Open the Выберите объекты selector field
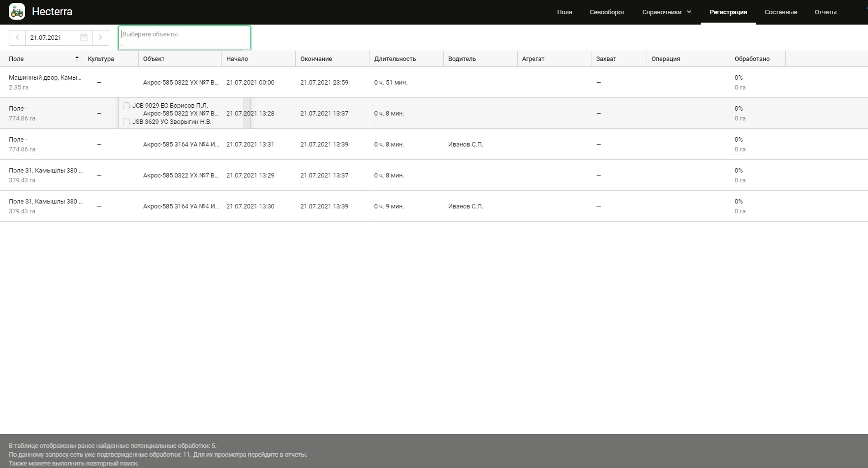The height and width of the screenshot is (468, 868). click(184, 34)
